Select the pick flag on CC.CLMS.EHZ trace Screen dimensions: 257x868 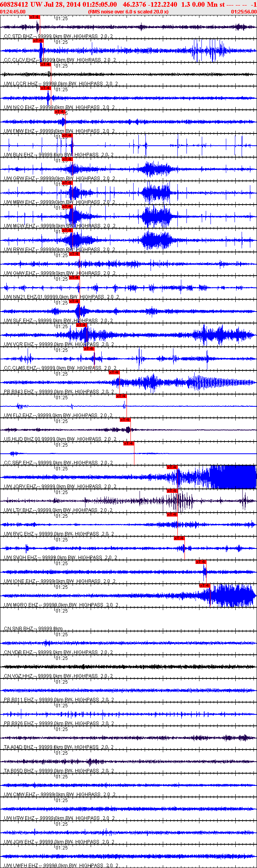click(89, 349)
